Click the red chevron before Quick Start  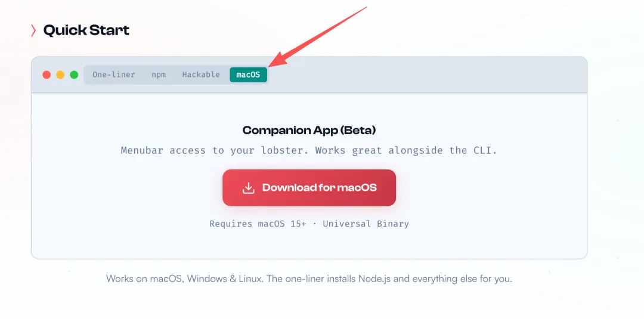(x=33, y=30)
